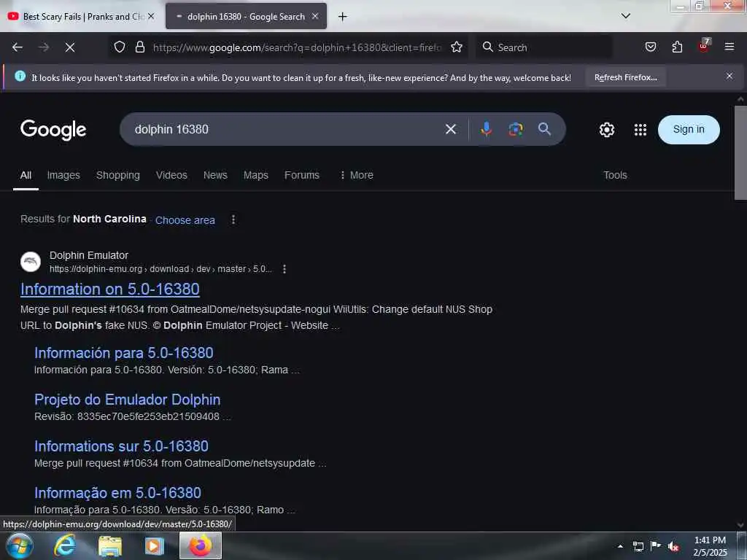Bookmark this page with the star
The height and width of the screenshot is (560, 747).
point(457,47)
